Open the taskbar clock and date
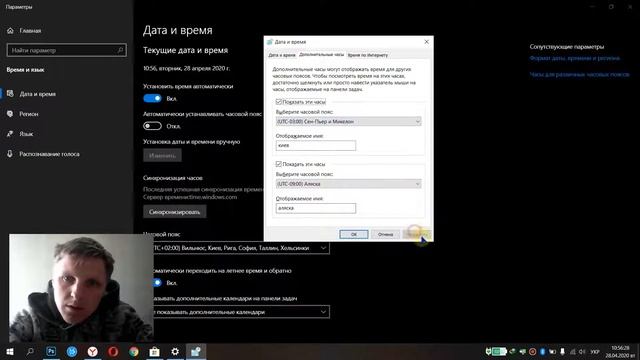The image size is (640, 360). 620,351
